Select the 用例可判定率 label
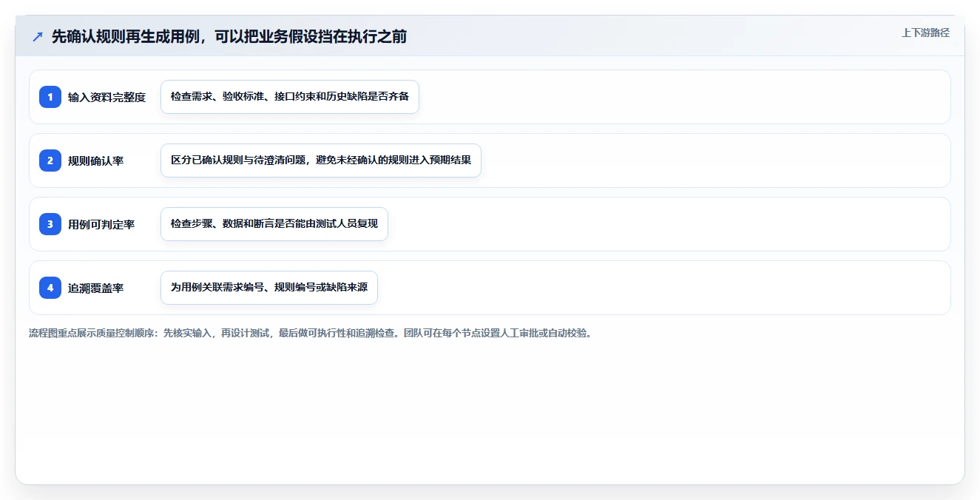 pos(101,224)
